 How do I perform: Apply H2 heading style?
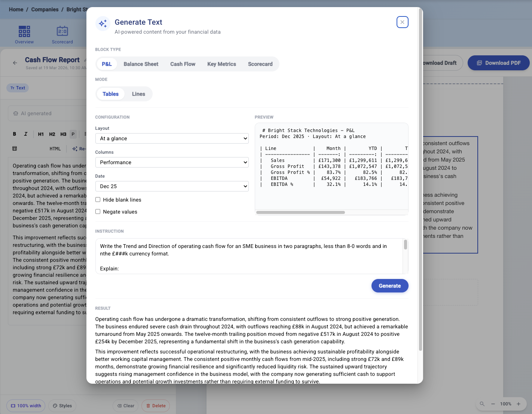[52, 134]
